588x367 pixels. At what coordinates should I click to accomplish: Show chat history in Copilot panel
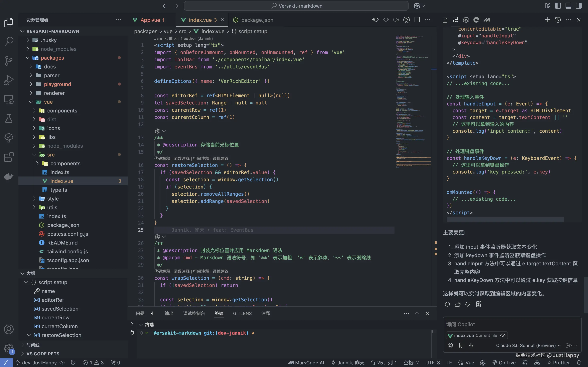(x=558, y=20)
